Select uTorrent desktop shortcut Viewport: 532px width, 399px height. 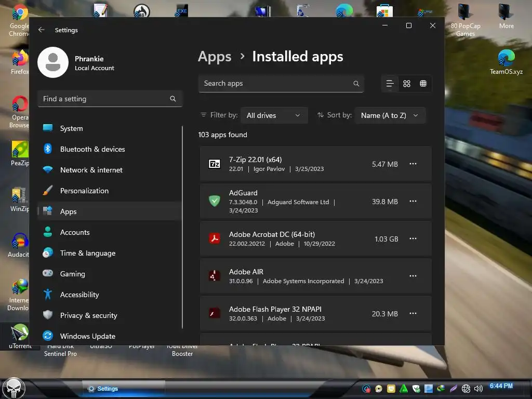click(x=20, y=336)
